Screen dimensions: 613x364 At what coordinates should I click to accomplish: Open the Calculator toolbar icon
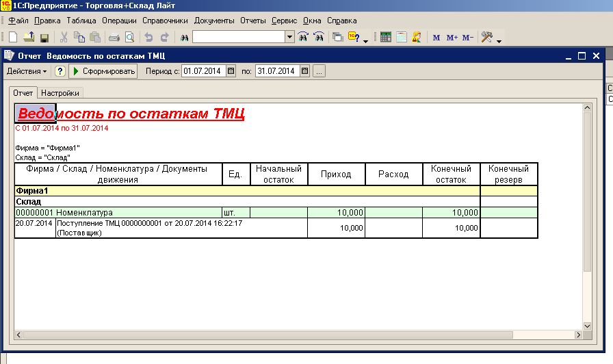(385, 37)
